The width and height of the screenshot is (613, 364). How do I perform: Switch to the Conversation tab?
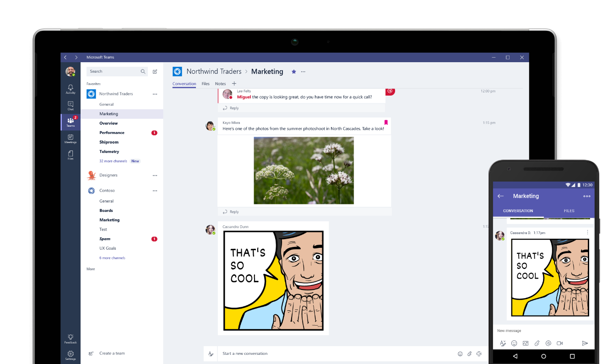pyautogui.click(x=184, y=84)
